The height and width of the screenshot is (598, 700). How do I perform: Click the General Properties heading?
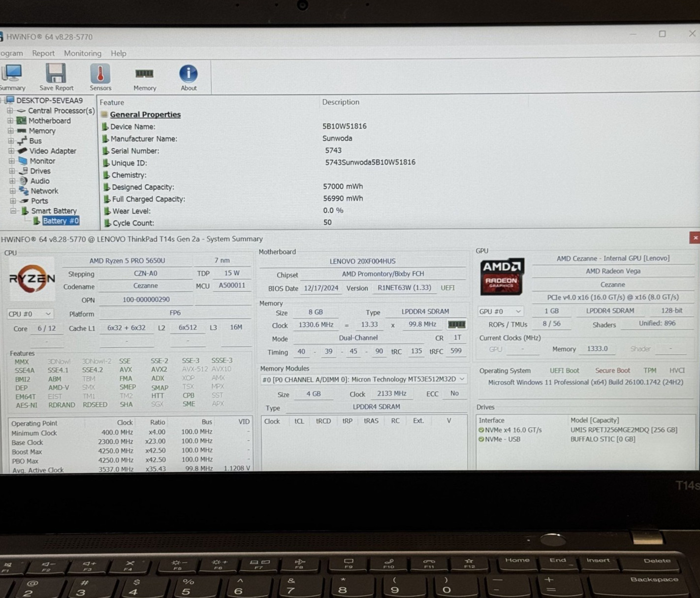pos(145,114)
